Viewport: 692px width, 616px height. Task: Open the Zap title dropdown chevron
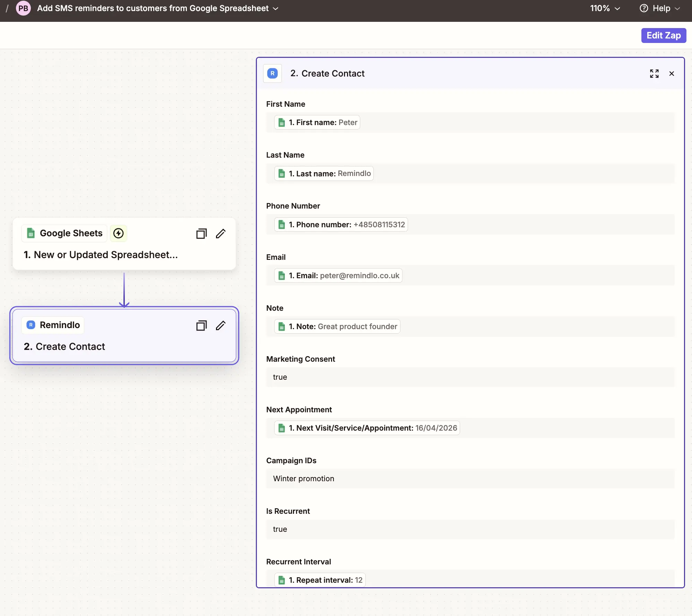click(276, 9)
